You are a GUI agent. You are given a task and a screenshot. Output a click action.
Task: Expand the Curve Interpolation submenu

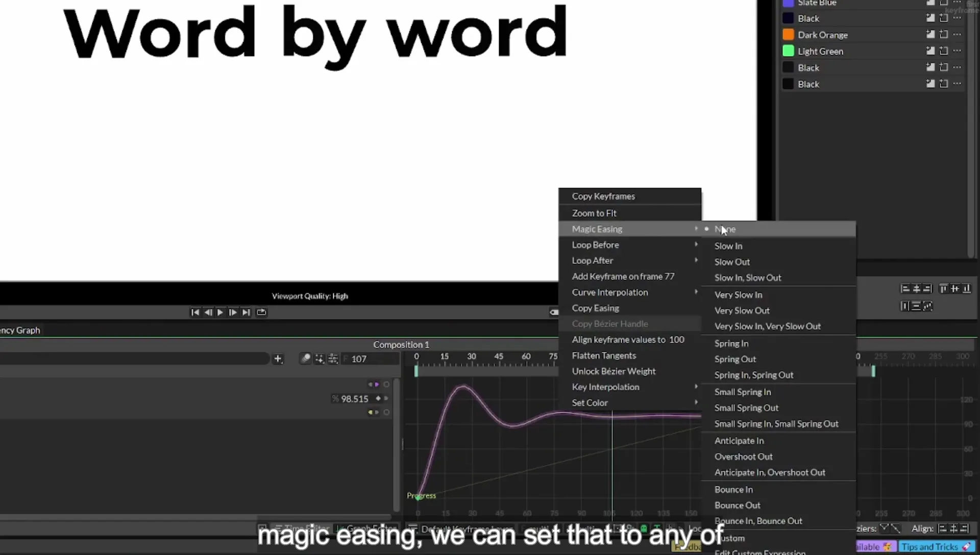(630, 292)
